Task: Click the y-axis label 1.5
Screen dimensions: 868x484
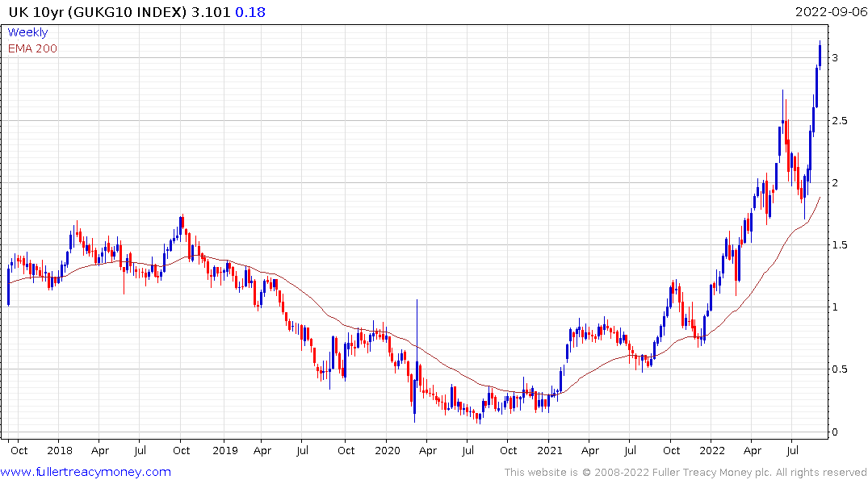Action: tap(840, 245)
